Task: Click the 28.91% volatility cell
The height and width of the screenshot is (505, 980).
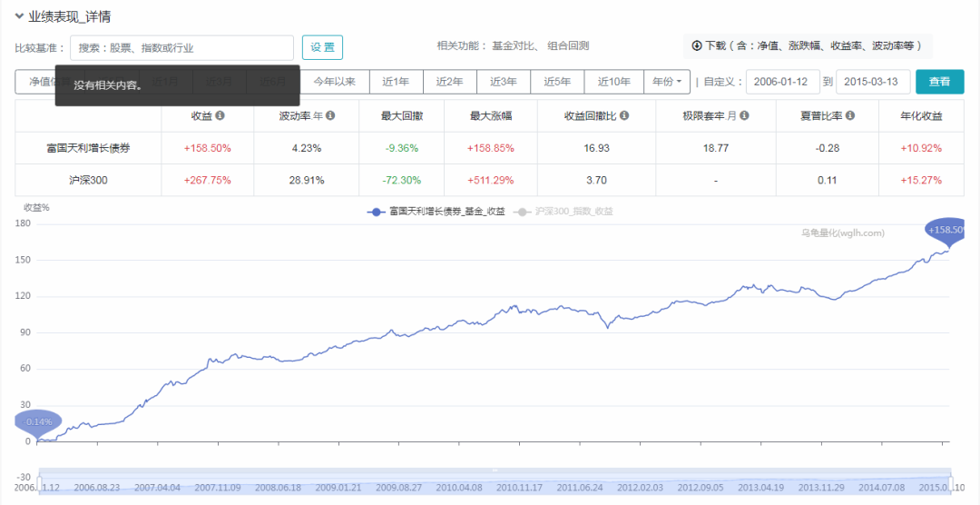Action: [x=307, y=180]
